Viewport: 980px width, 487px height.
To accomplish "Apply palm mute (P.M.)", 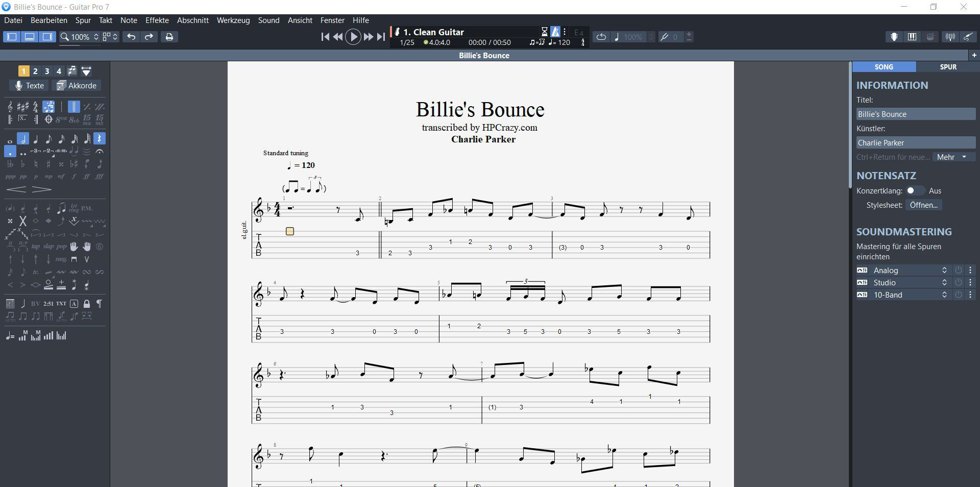I will pyautogui.click(x=87, y=208).
